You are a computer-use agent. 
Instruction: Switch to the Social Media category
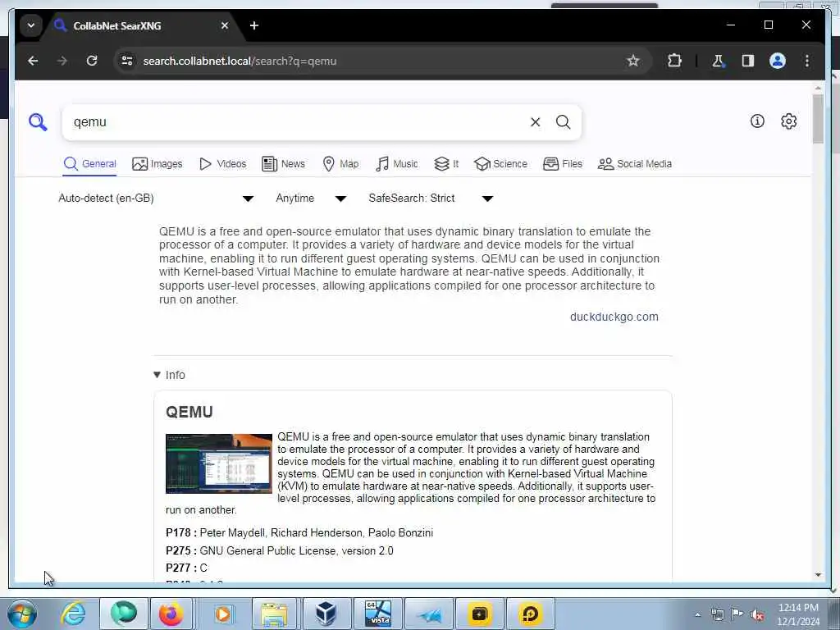634,164
